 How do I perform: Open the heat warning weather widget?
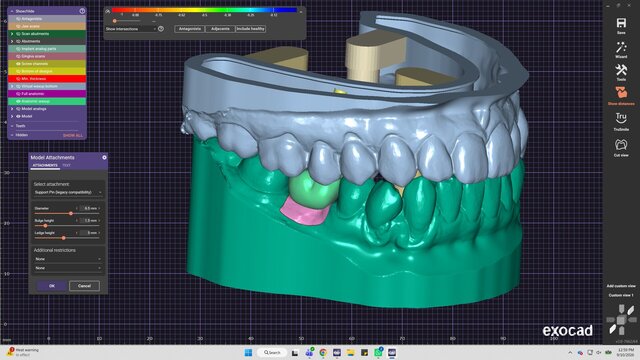coord(23,352)
